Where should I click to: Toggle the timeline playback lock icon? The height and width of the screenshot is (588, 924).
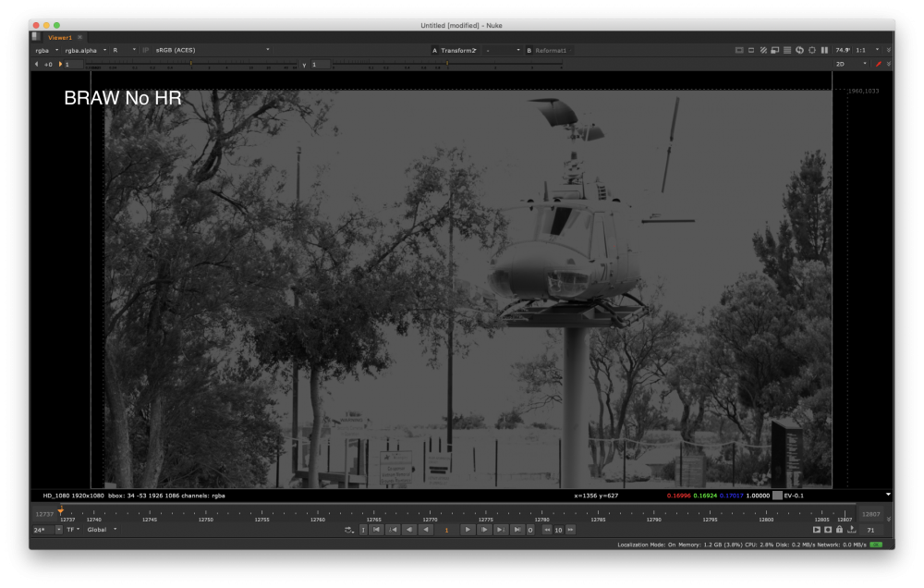pos(839,530)
